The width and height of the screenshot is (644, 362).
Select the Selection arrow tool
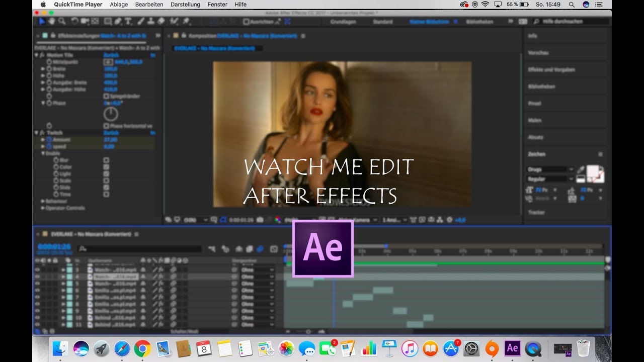coord(42,22)
